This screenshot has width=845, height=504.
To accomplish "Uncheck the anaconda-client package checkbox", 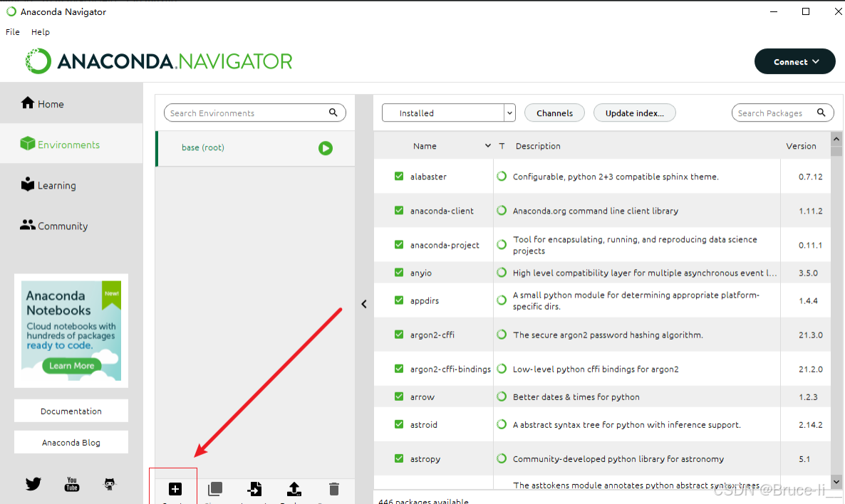I will tap(399, 211).
